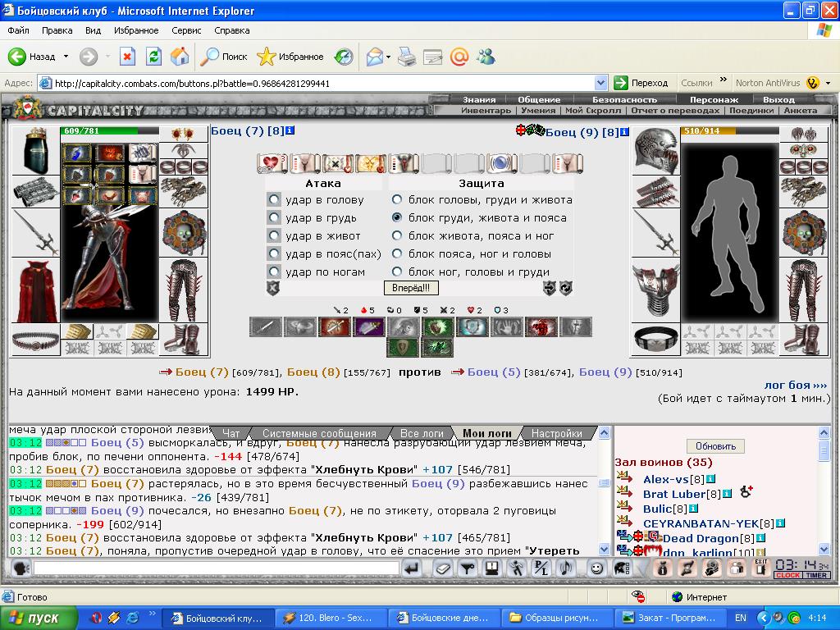Click the IE Home toolbar icon
Viewport: 840px width, 630px height.
click(x=180, y=57)
